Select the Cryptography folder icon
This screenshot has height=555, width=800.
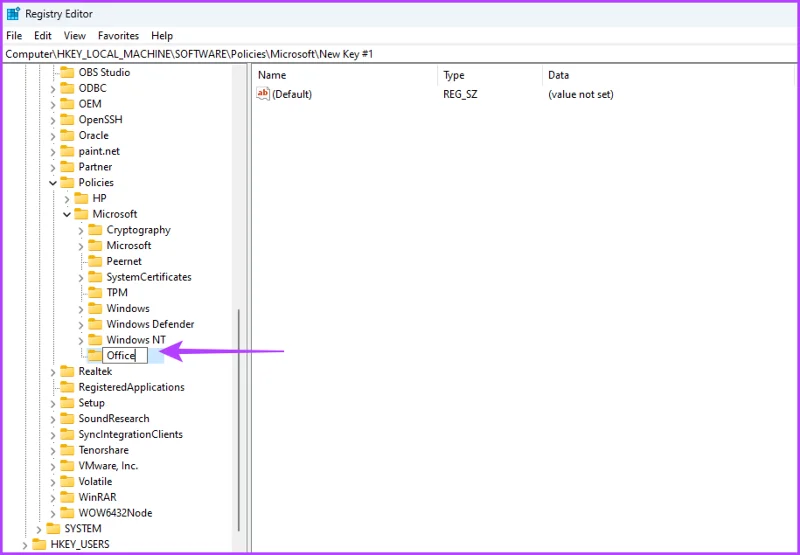(95, 230)
